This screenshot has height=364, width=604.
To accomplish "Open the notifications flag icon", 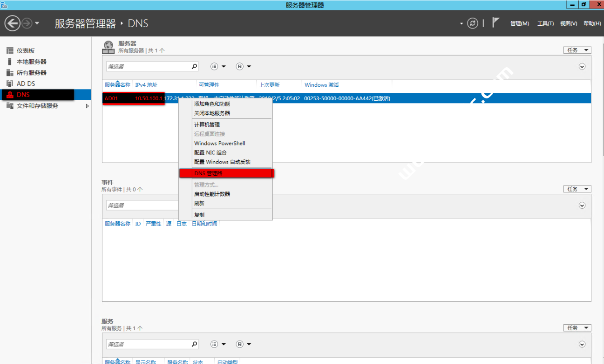I will pyautogui.click(x=495, y=23).
